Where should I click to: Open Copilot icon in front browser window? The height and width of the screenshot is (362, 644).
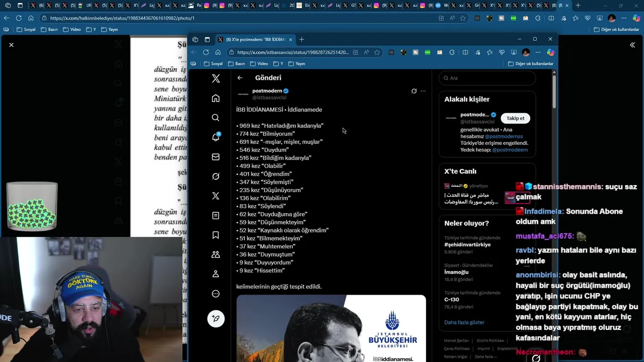point(550,52)
